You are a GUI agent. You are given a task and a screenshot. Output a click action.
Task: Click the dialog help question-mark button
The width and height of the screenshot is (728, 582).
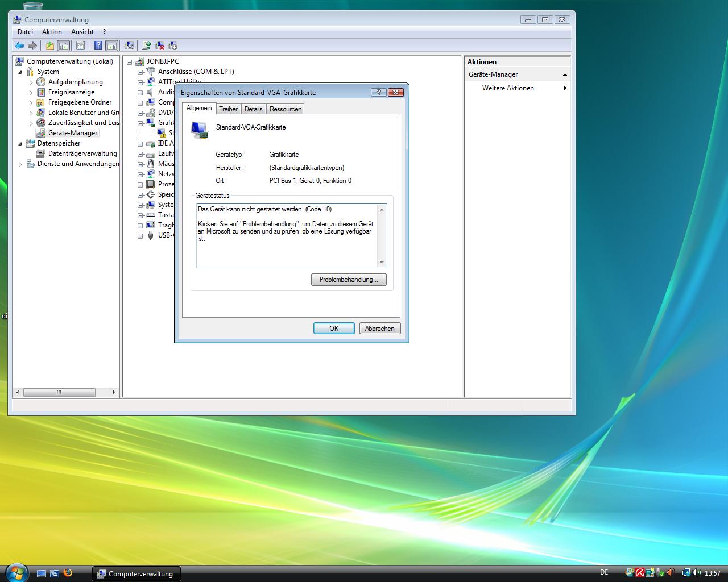pyautogui.click(x=378, y=92)
